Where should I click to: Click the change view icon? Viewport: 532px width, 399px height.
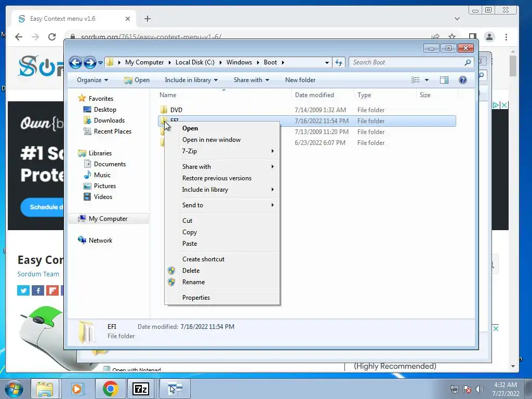tap(415, 80)
